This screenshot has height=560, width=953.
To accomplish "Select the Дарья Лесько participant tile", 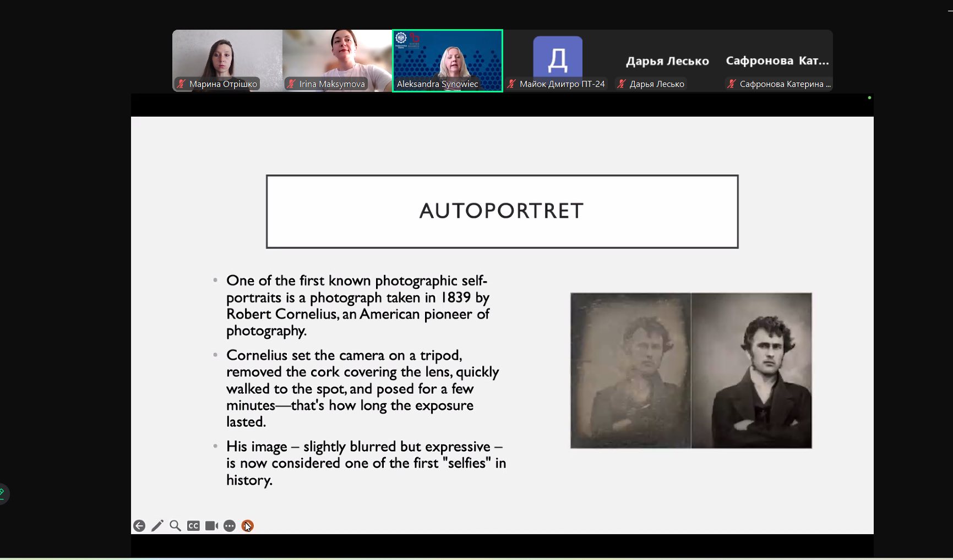I will click(667, 61).
